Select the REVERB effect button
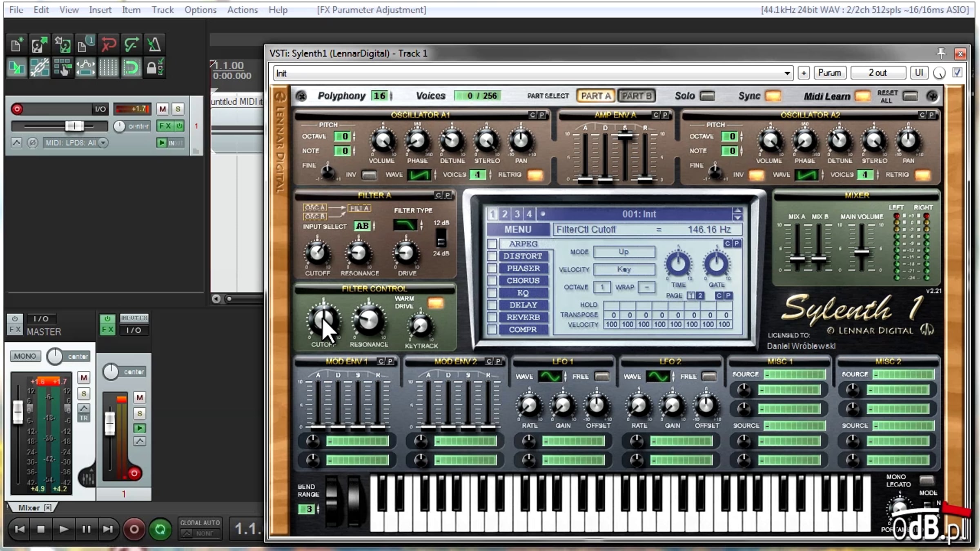The width and height of the screenshot is (980, 551). (x=523, y=317)
